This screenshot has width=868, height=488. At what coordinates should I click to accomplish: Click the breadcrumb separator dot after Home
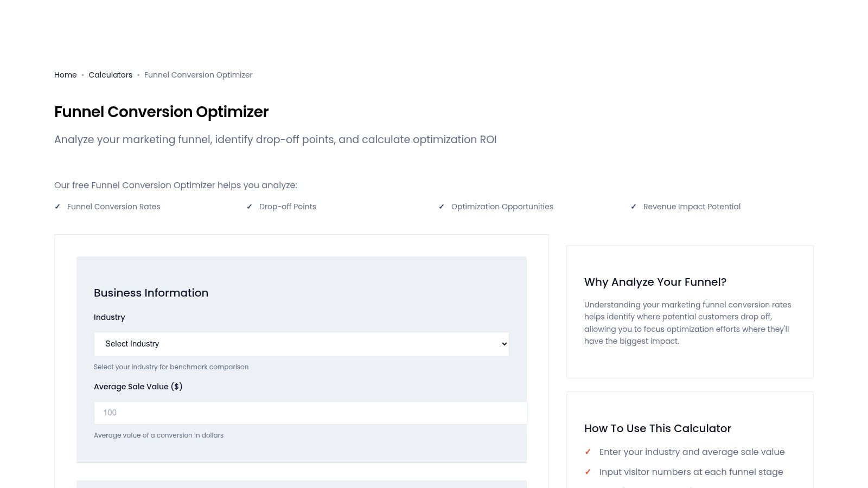click(82, 75)
